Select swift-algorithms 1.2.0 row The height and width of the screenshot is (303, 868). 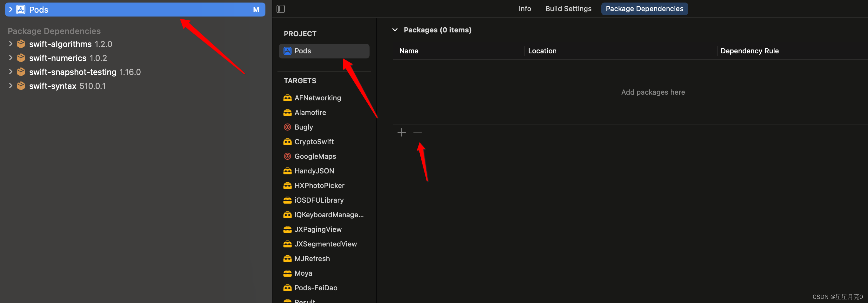tap(135, 44)
